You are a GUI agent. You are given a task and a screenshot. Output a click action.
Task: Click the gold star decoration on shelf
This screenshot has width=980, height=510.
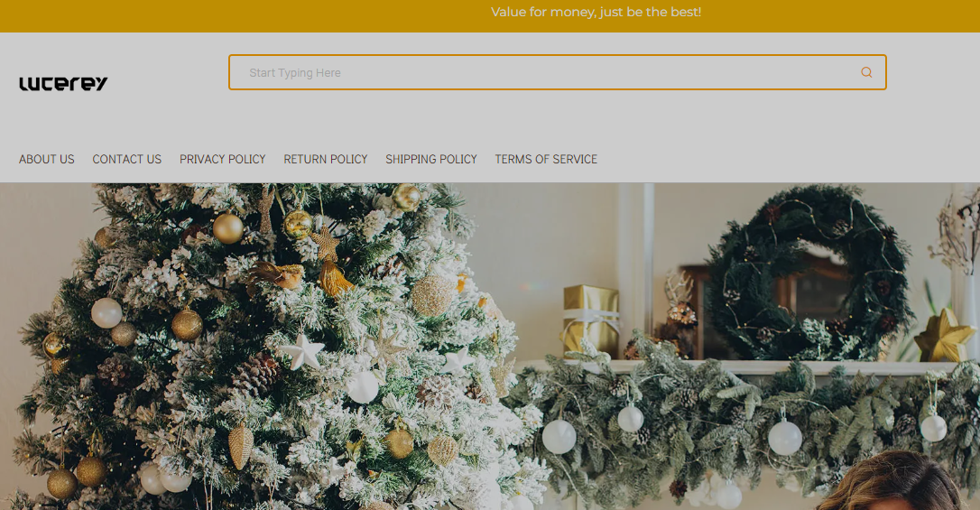click(944, 337)
